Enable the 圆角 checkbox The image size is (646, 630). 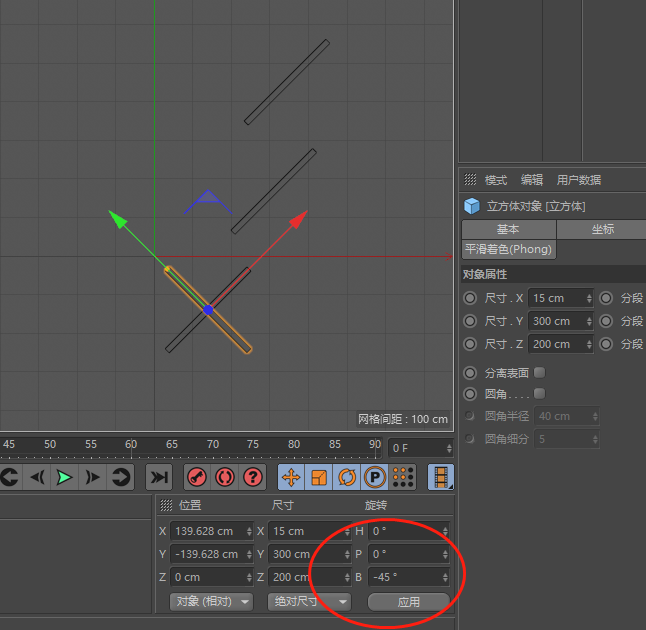click(x=539, y=393)
